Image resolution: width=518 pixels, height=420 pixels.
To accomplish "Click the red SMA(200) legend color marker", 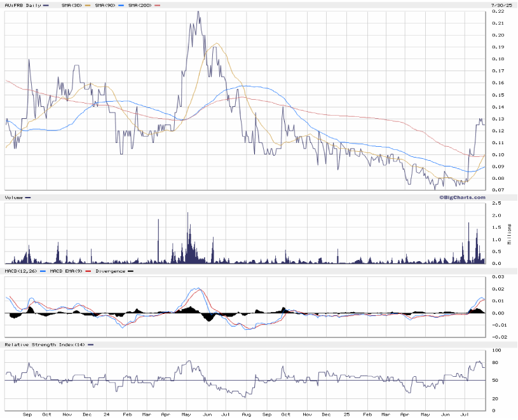I will tap(158, 5).
